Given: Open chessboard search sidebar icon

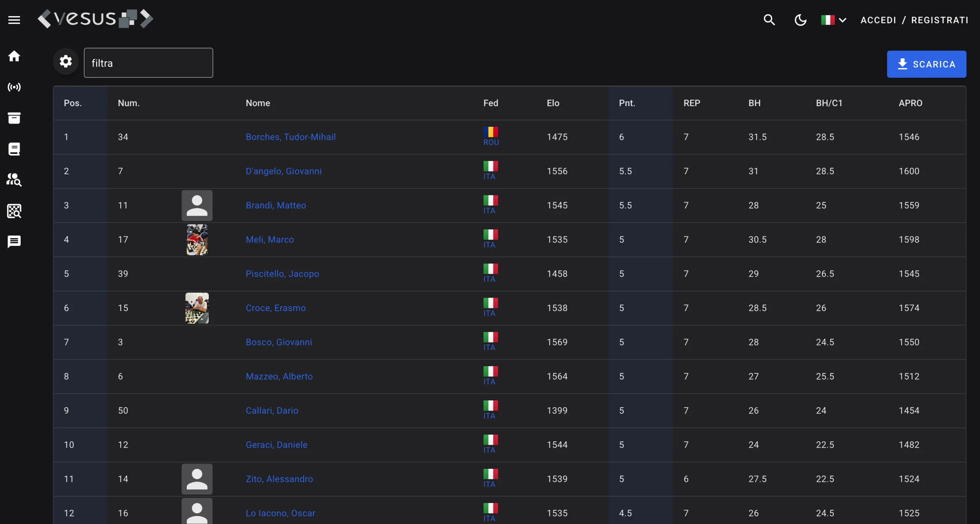Looking at the screenshot, I should tap(14, 211).
